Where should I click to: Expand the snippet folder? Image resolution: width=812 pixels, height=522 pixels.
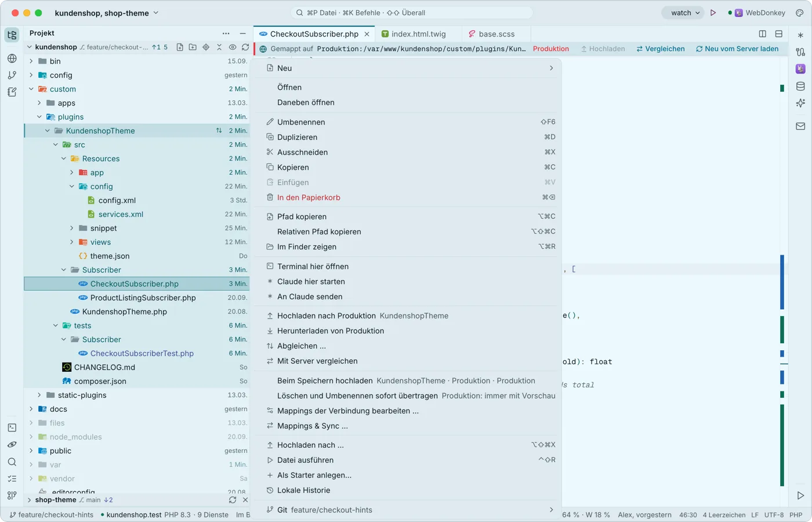(x=72, y=228)
